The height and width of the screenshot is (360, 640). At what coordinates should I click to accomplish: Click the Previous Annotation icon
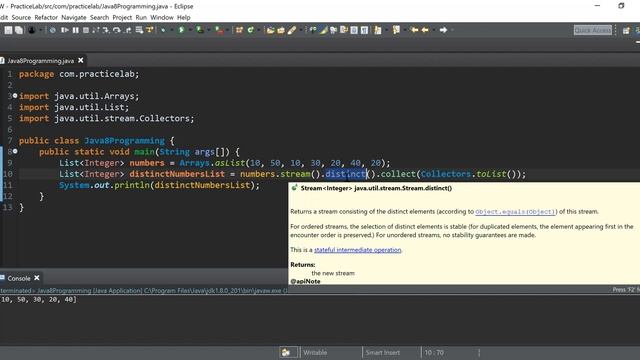coord(396,30)
